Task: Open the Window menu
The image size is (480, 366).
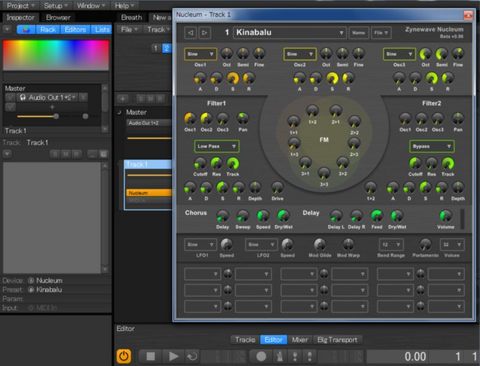Action: [x=90, y=6]
